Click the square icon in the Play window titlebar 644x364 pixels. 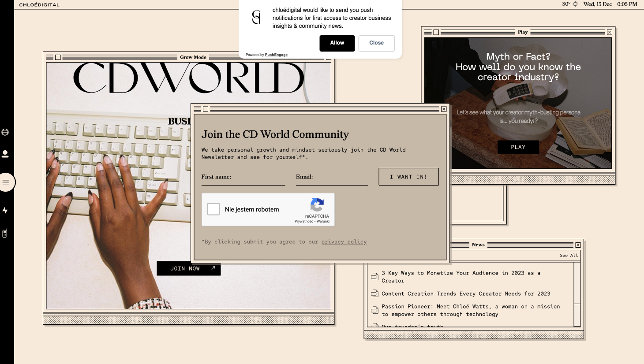click(436, 32)
